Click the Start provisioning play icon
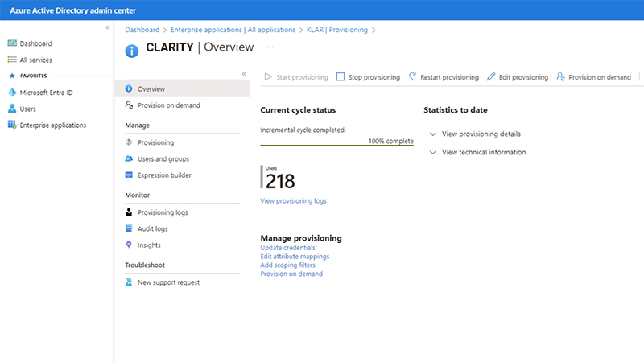This screenshot has width=644, height=362. [x=268, y=76]
